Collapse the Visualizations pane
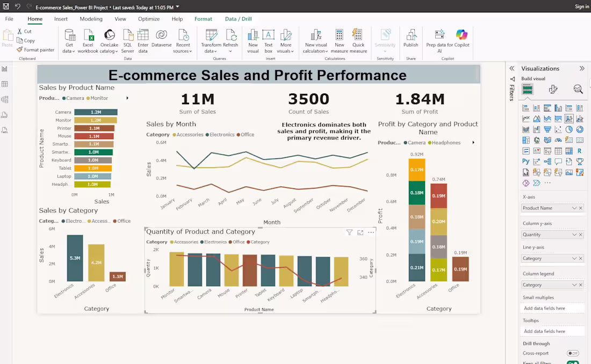Screen dimensions: 591x364 [x=582, y=69]
